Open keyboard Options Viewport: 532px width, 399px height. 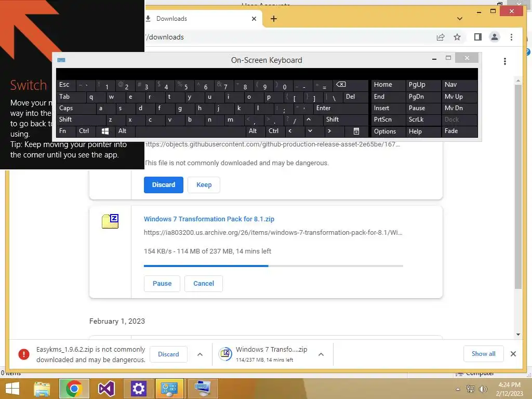388,131
